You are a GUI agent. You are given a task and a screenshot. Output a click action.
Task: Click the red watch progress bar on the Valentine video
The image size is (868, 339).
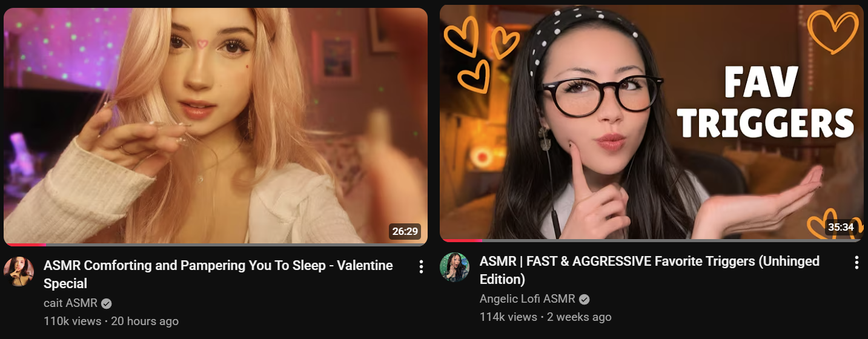tap(25, 245)
